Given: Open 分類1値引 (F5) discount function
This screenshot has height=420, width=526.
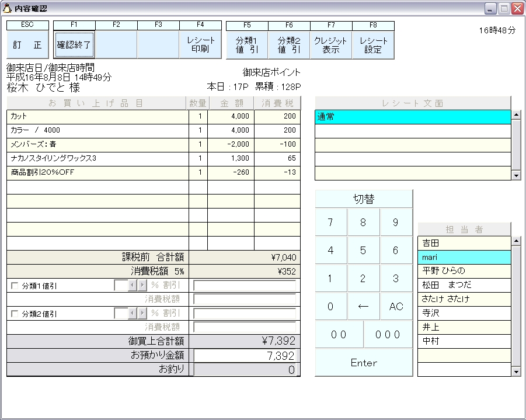Looking at the screenshot, I should tap(247, 45).
